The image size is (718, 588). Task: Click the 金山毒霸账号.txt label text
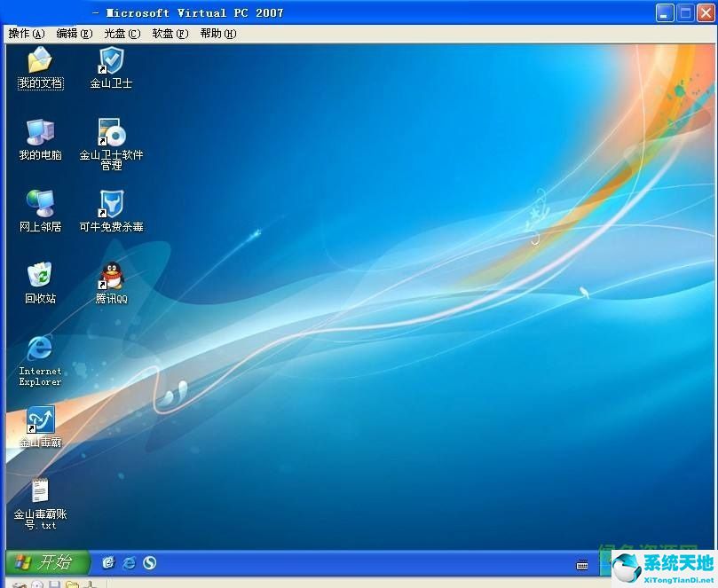pyautogui.click(x=40, y=520)
